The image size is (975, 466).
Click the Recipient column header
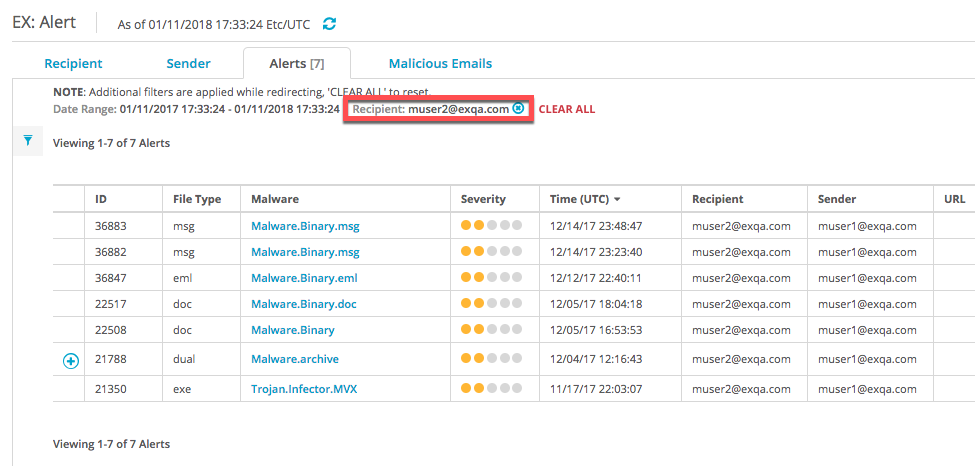click(718, 200)
